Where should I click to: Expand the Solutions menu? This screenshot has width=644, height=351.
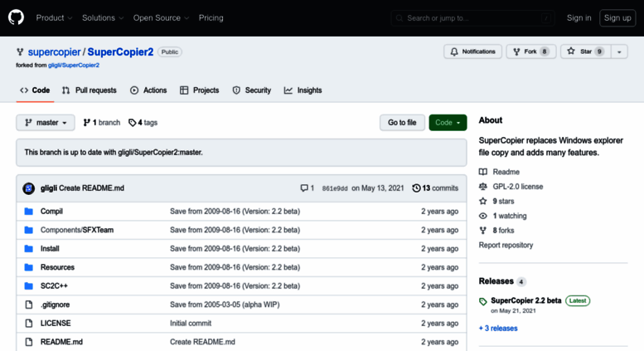(x=103, y=18)
